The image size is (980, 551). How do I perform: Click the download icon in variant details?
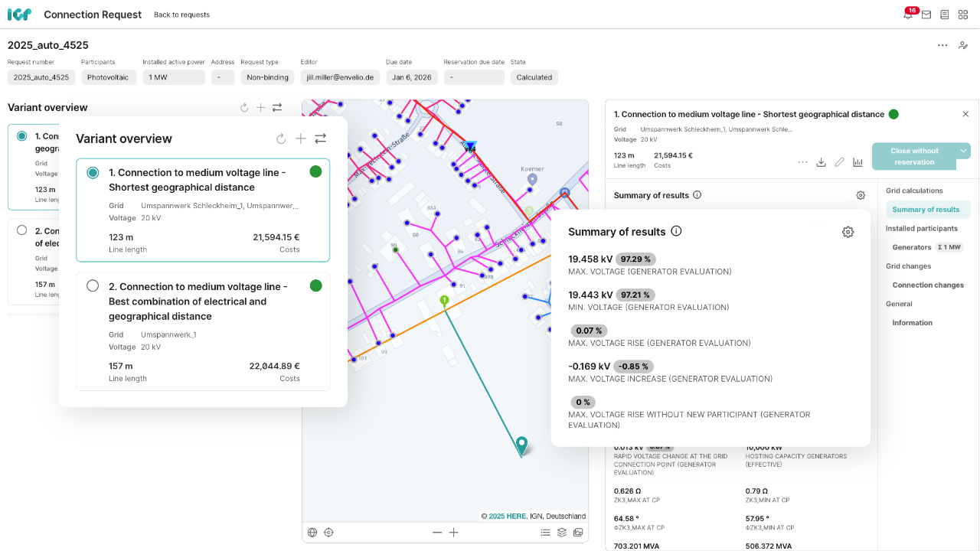pos(821,162)
